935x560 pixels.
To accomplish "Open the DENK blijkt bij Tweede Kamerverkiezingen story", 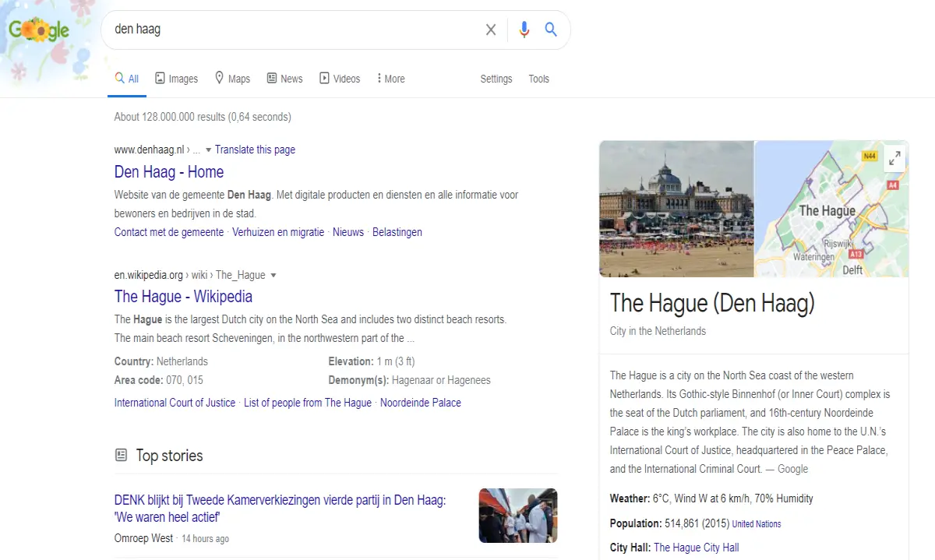I will coord(280,509).
